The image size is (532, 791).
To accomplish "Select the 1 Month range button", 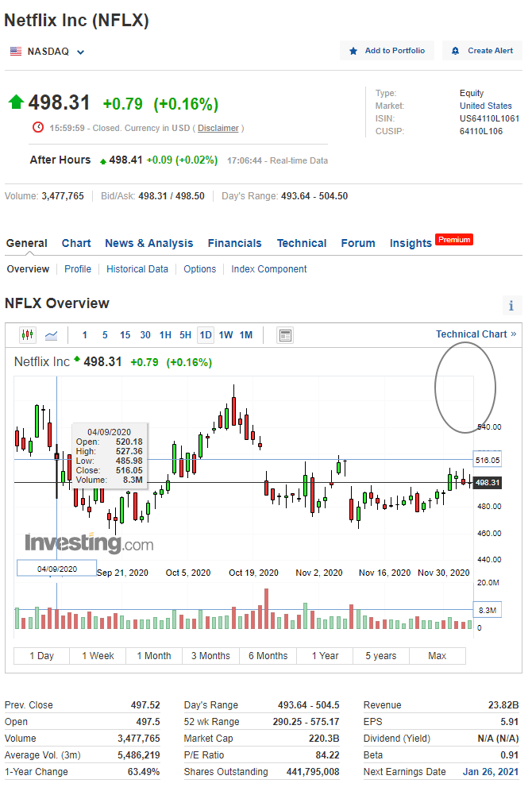I will tap(154, 656).
